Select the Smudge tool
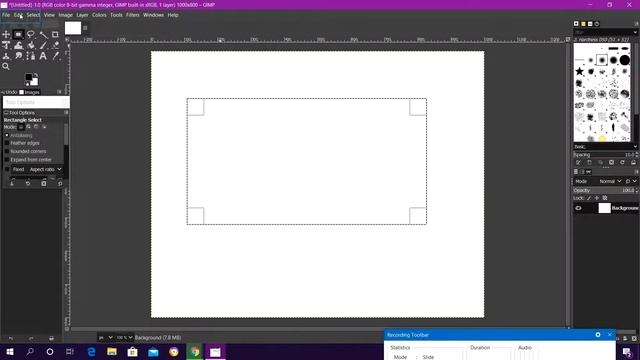Screen dimensions: 640x360 tap(18, 56)
